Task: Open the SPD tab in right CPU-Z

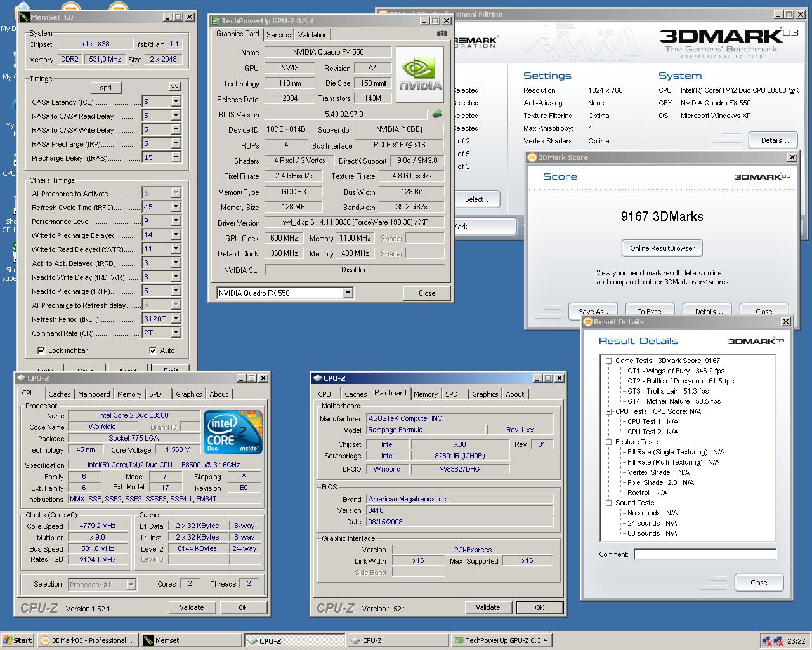Action: tap(452, 394)
